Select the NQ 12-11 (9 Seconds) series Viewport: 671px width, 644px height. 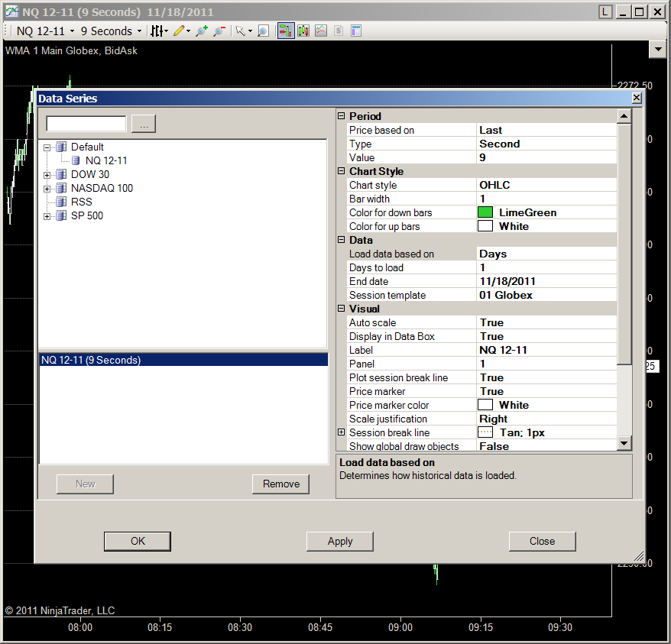coord(183,360)
